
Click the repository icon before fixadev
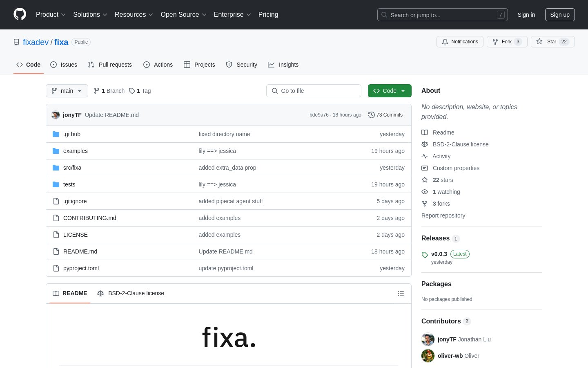point(16,42)
